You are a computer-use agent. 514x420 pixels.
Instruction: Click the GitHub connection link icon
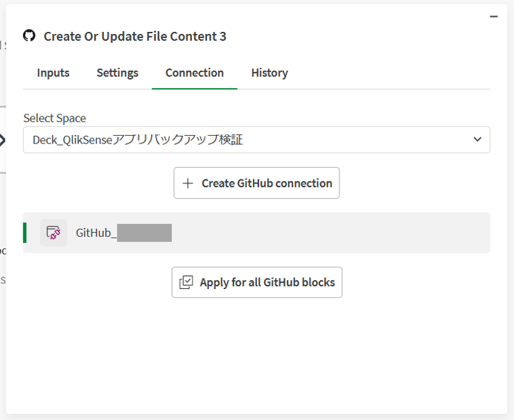(53, 233)
